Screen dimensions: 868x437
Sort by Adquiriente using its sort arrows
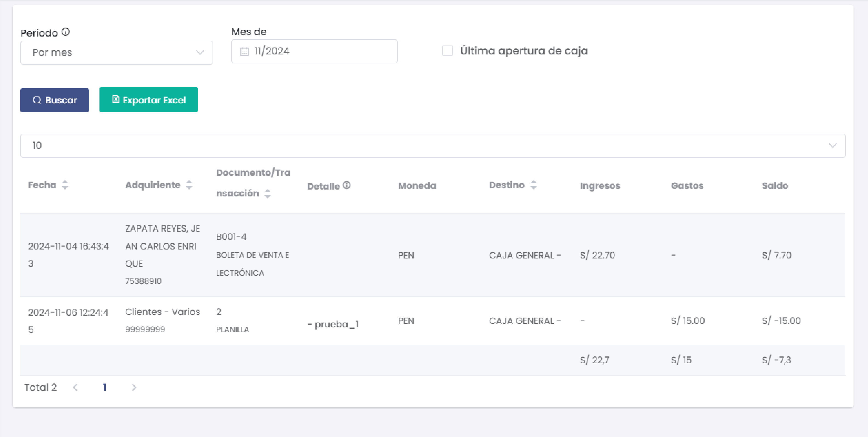tap(189, 185)
